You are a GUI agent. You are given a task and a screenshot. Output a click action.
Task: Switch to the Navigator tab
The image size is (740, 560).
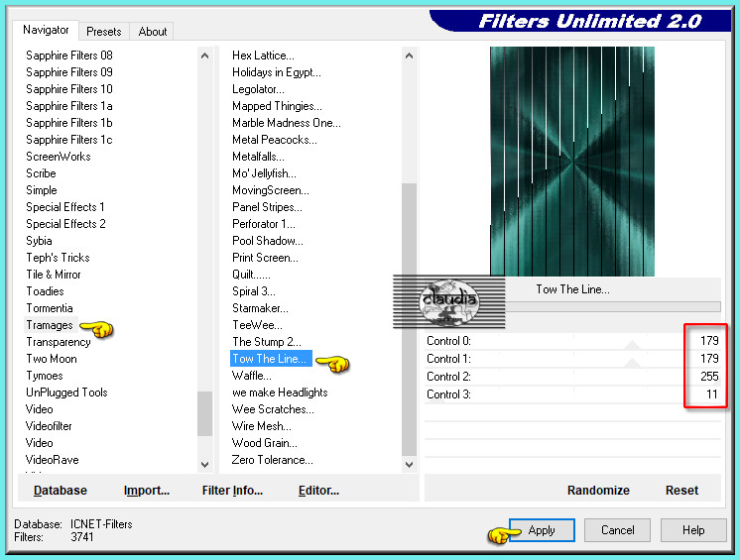(x=46, y=30)
